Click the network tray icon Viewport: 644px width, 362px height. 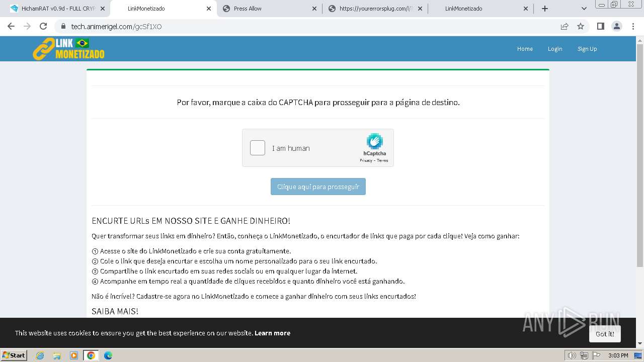coord(584,355)
